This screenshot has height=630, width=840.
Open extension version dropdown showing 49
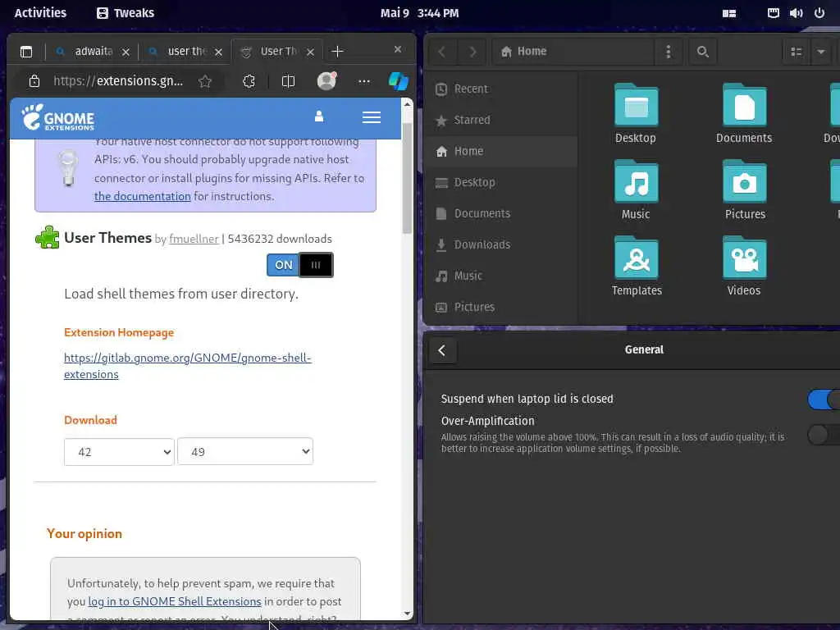(245, 452)
